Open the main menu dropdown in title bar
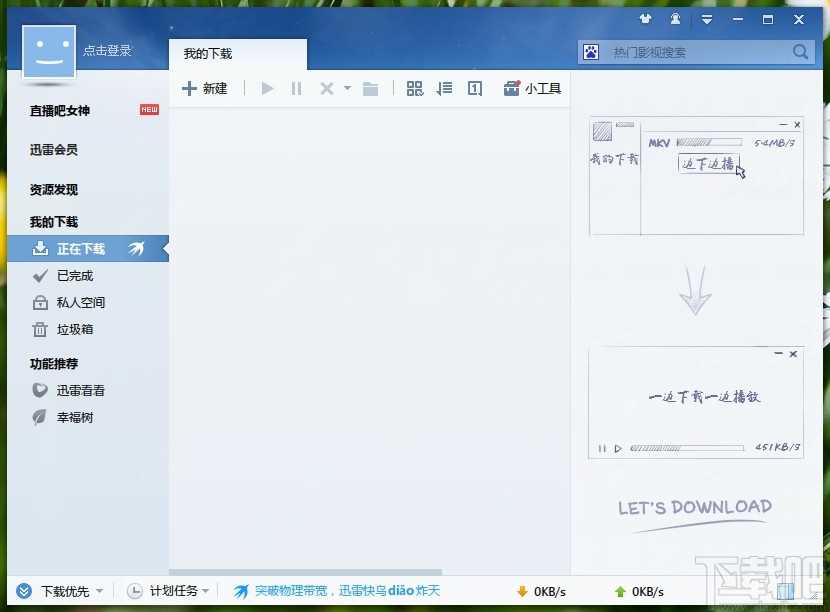 point(707,19)
